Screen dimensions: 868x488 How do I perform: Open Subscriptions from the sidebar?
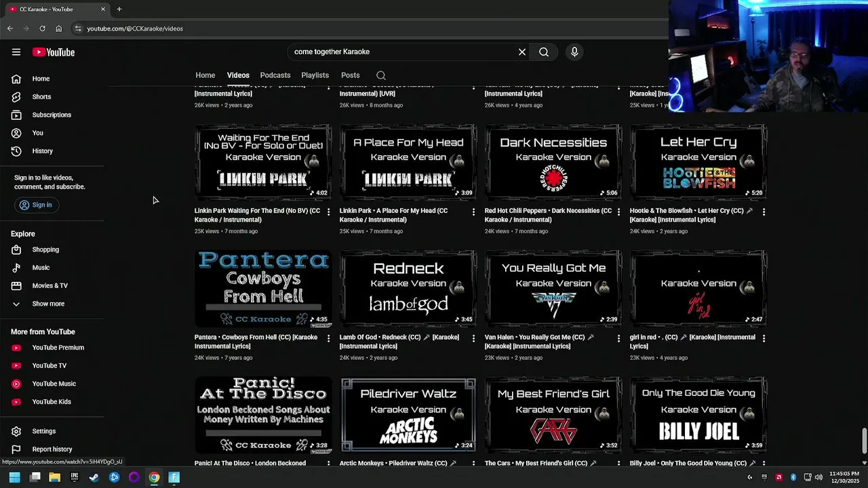tap(52, 115)
